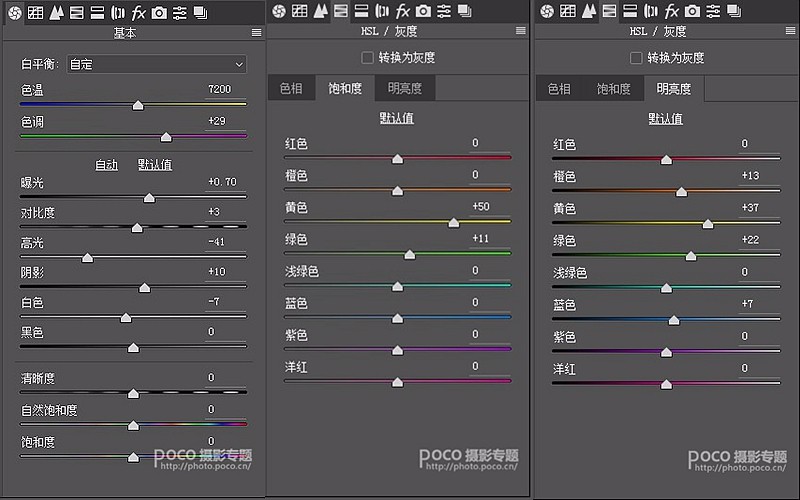This screenshot has width=800, height=500.
Task: Click 默认值 link in the 基本 panel
Action: [155, 165]
